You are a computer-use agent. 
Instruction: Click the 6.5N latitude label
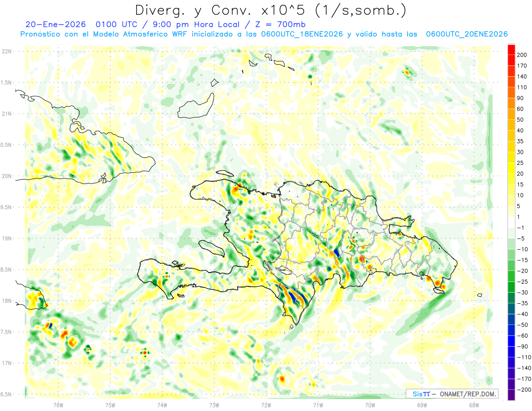click(7, 395)
